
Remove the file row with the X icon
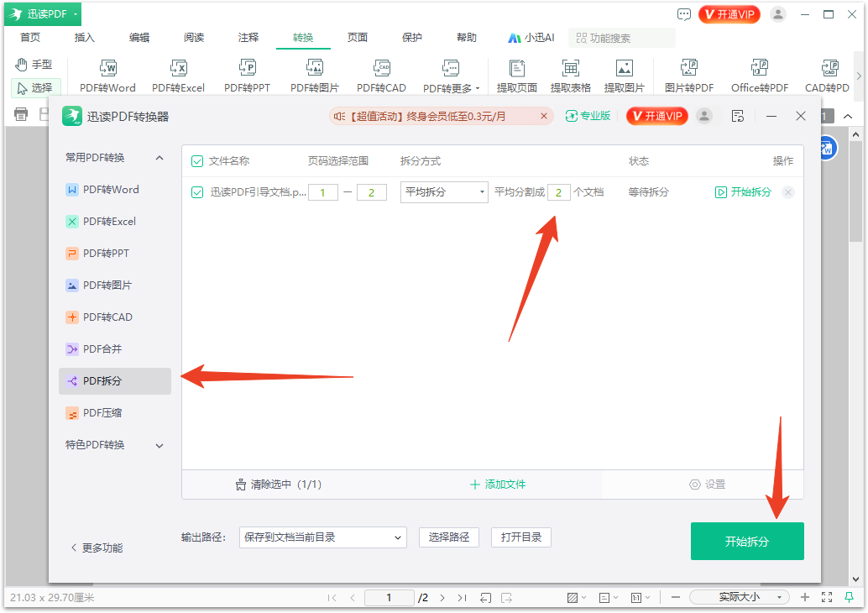(788, 192)
